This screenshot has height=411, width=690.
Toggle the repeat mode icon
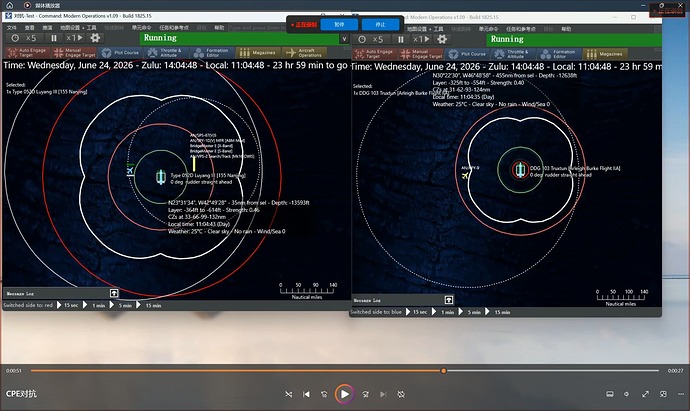tap(401, 394)
